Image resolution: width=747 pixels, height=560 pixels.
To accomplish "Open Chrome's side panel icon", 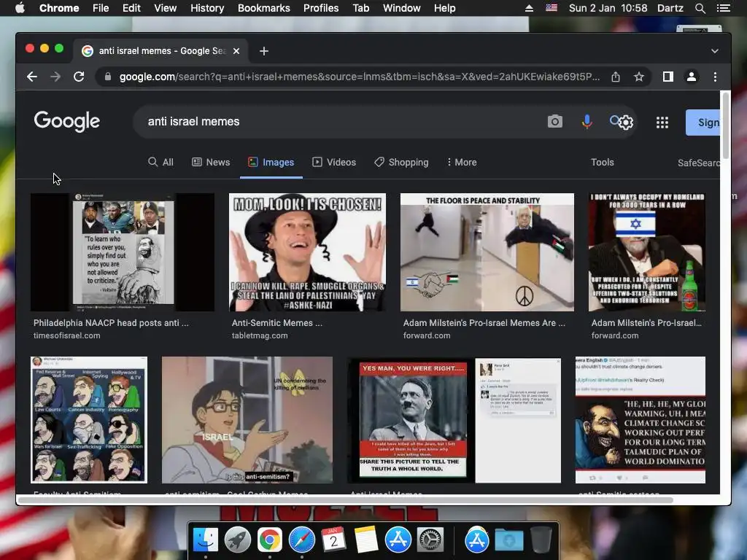I will pos(668,77).
